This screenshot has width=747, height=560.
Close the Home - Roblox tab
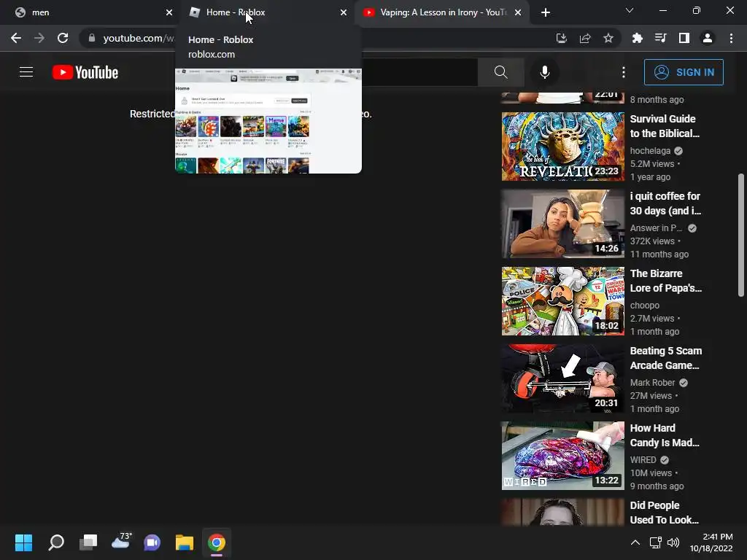pyautogui.click(x=344, y=12)
